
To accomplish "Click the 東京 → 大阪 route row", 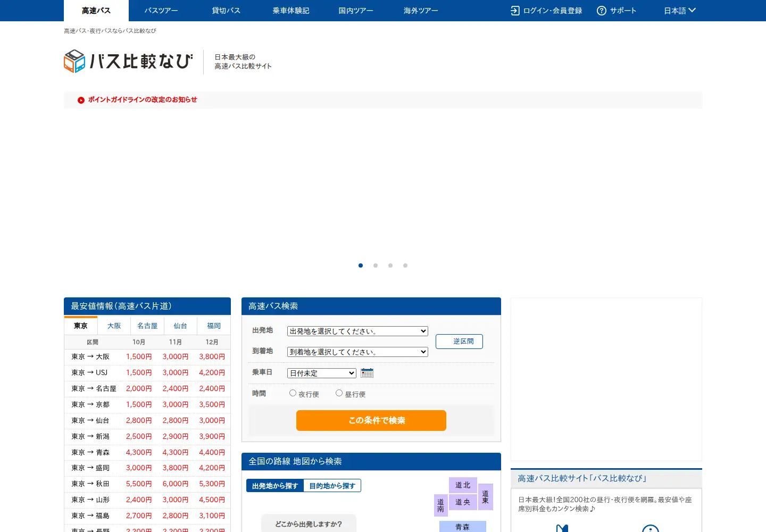I will tap(147, 356).
